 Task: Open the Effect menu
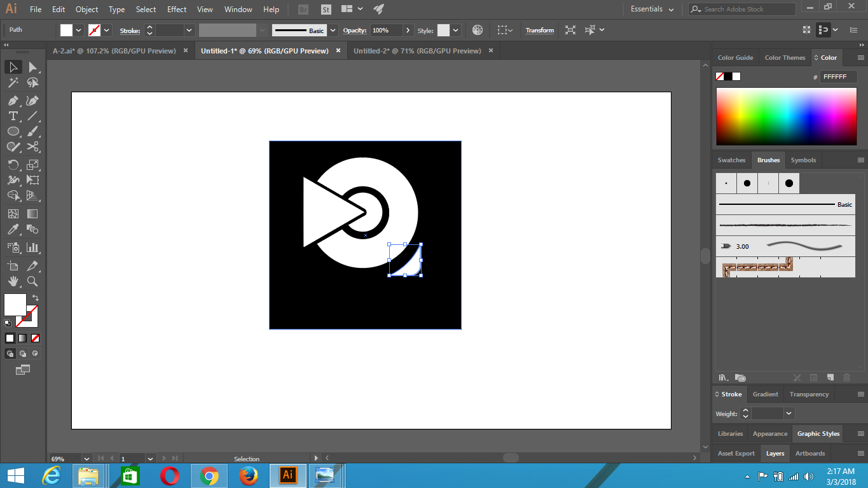pyautogui.click(x=177, y=10)
